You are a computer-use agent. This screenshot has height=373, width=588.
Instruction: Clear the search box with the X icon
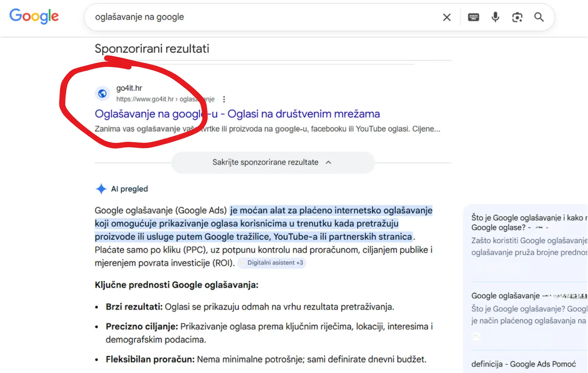[447, 17]
